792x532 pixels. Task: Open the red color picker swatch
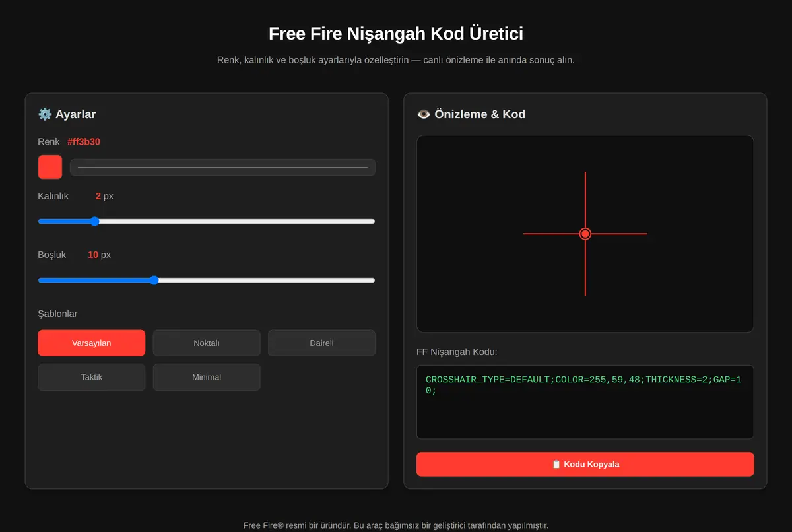click(x=50, y=167)
